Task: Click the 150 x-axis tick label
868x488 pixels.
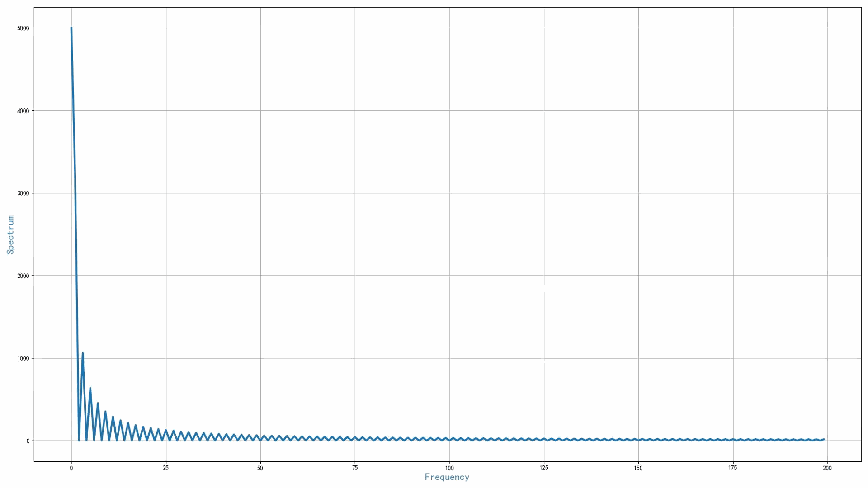Action: coord(638,468)
